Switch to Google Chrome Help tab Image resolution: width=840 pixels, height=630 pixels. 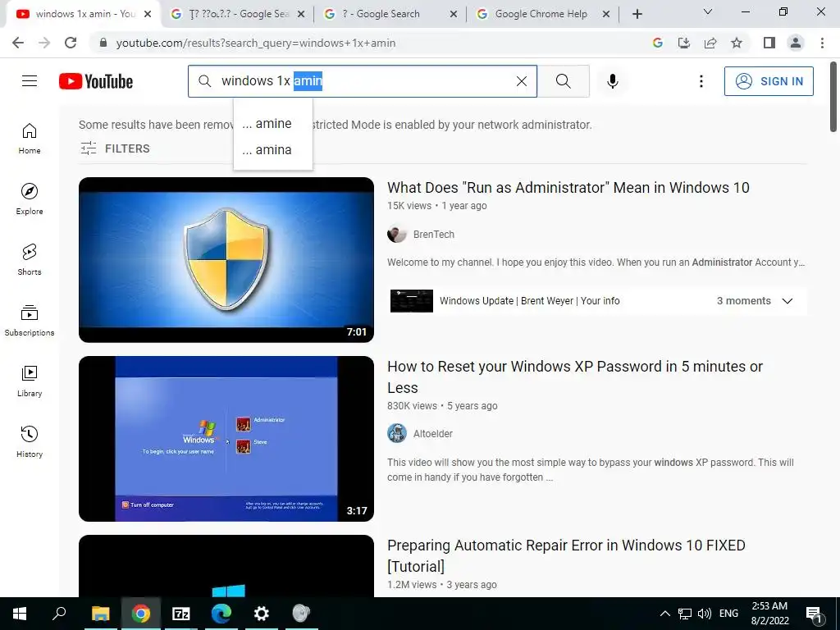pyautogui.click(x=541, y=14)
